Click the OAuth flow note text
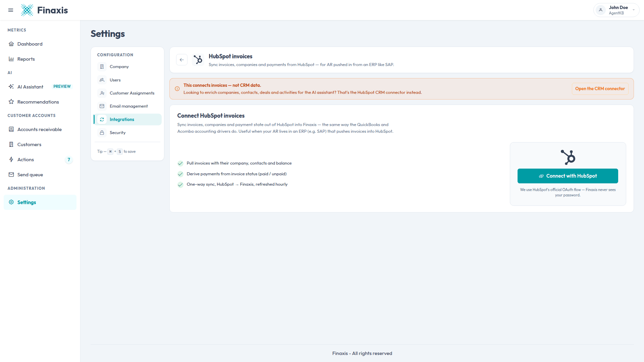This screenshot has width=644, height=362. [x=568, y=192]
